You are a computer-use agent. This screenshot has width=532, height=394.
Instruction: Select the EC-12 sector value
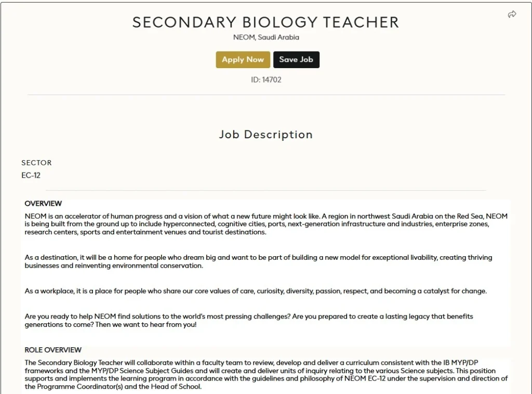point(31,175)
